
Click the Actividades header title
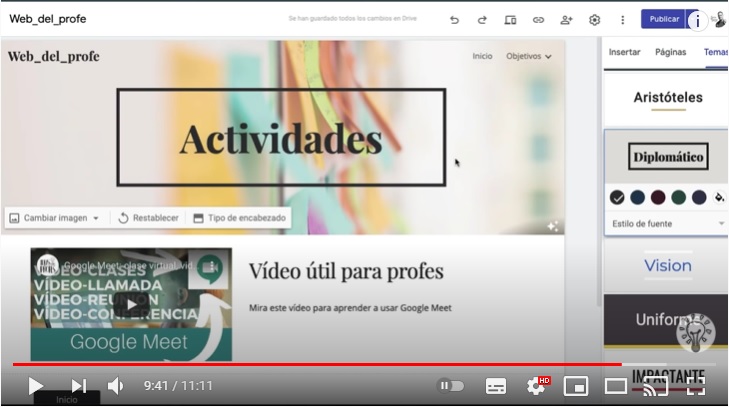281,139
